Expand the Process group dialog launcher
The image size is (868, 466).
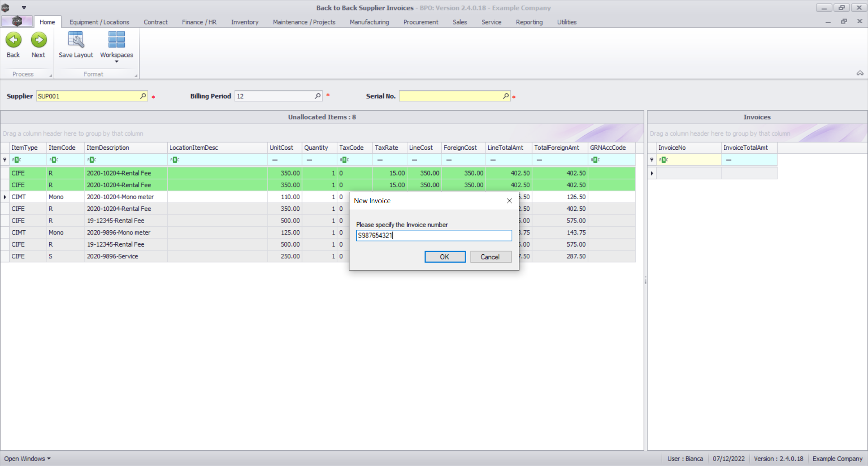(51, 76)
